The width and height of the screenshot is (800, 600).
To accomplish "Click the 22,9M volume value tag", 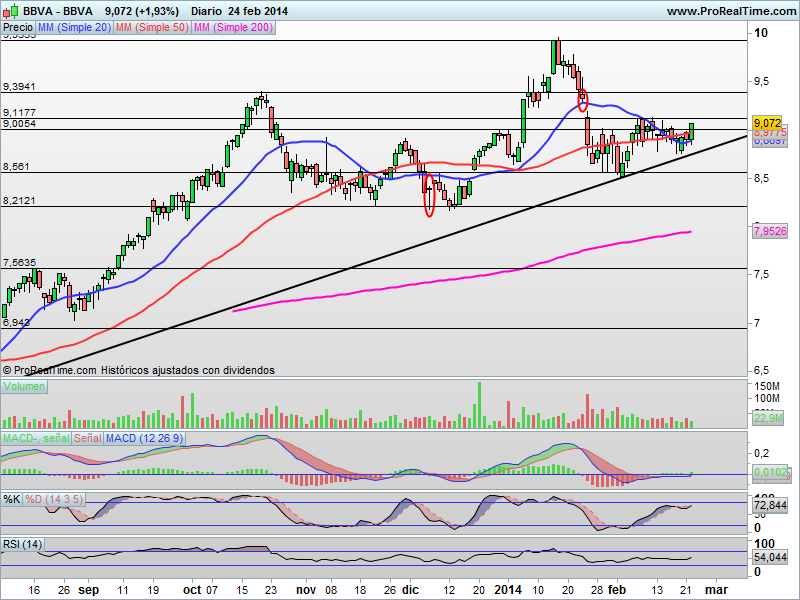I will click(768, 418).
